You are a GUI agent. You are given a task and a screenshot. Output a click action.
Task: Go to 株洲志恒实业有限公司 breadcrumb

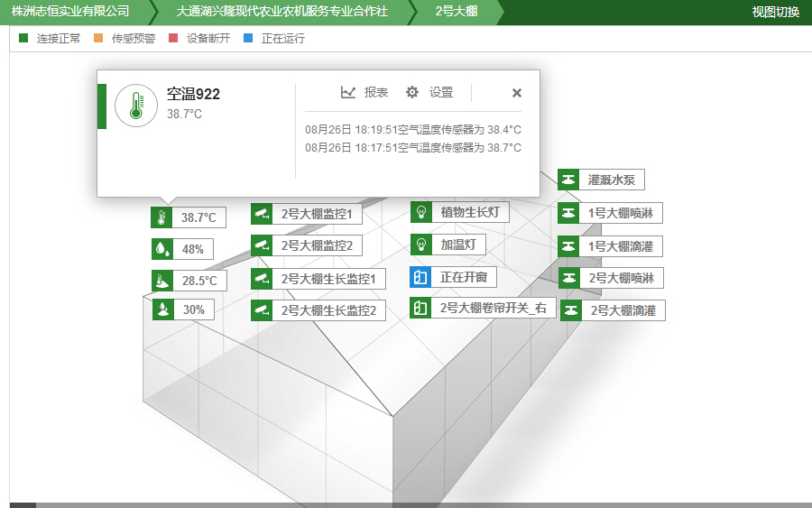pyautogui.click(x=70, y=12)
